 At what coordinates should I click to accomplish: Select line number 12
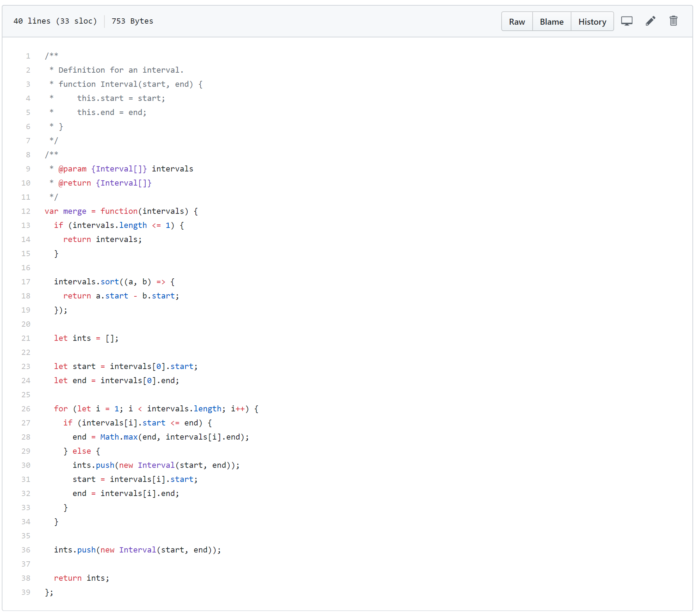[x=26, y=211]
